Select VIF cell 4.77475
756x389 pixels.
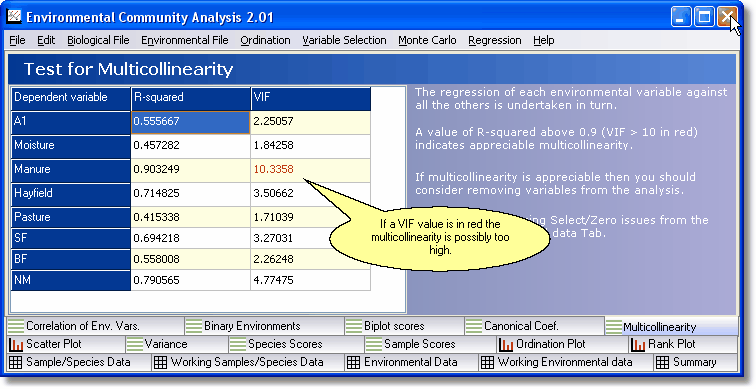pos(311,281)
